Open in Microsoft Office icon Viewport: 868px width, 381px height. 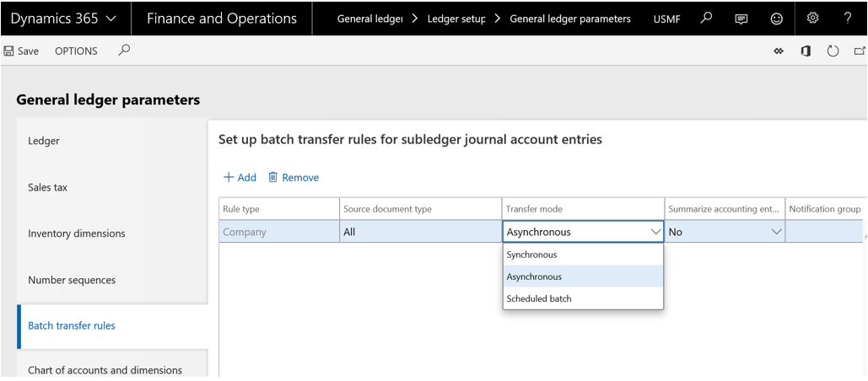point(806,51)
